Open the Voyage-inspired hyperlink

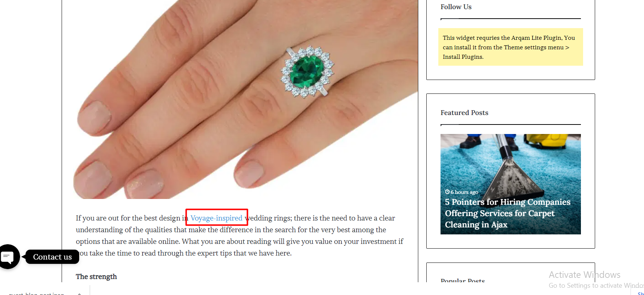216,218
